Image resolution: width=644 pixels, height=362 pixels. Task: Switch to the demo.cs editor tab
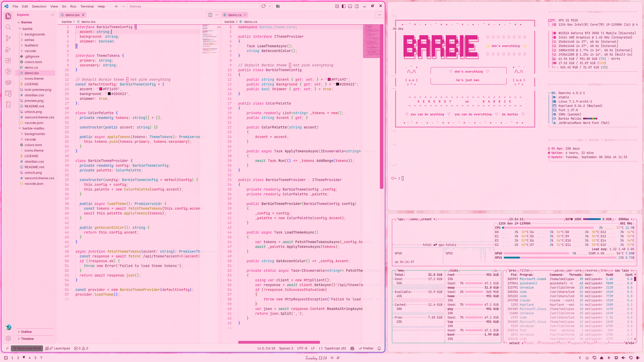(234, 15)
